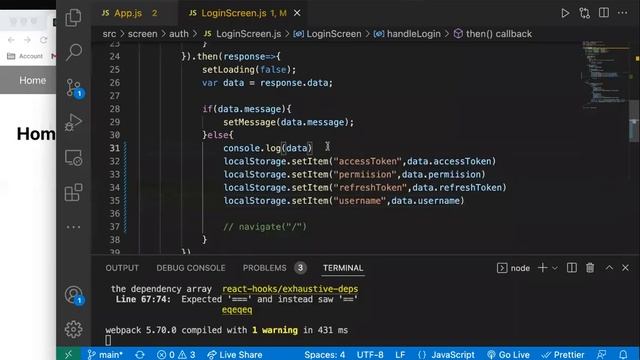
Task: Reload the browser page
Action: pos(43,40)
